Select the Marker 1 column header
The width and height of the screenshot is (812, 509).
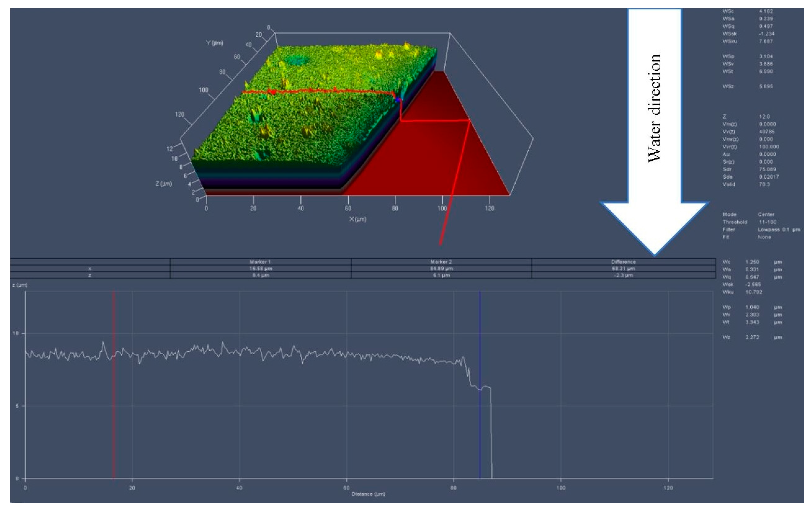click(260, 262)
